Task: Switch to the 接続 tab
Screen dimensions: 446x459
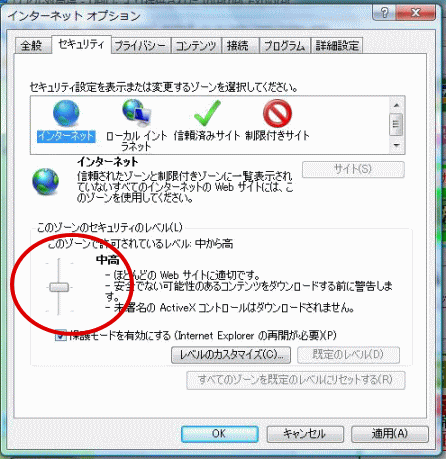Action: coord(239,46)
